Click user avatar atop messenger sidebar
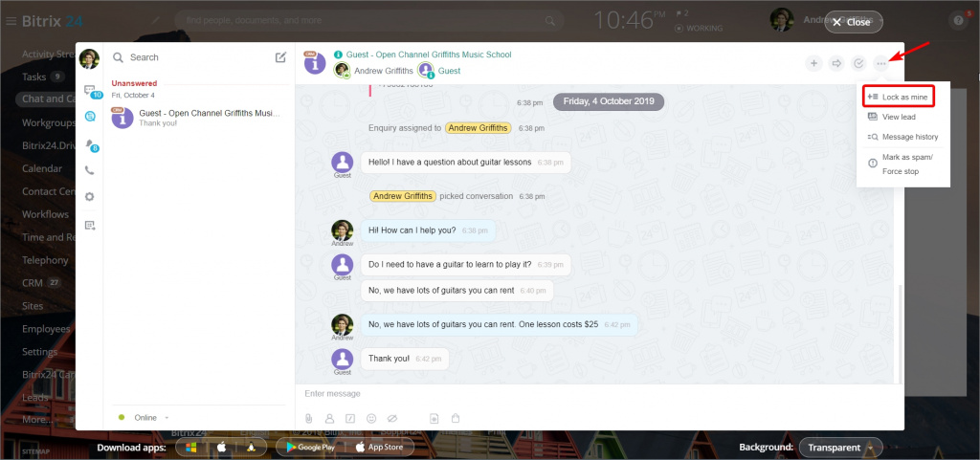The width and height of the screenshot is (980, 460). [89, 58]
